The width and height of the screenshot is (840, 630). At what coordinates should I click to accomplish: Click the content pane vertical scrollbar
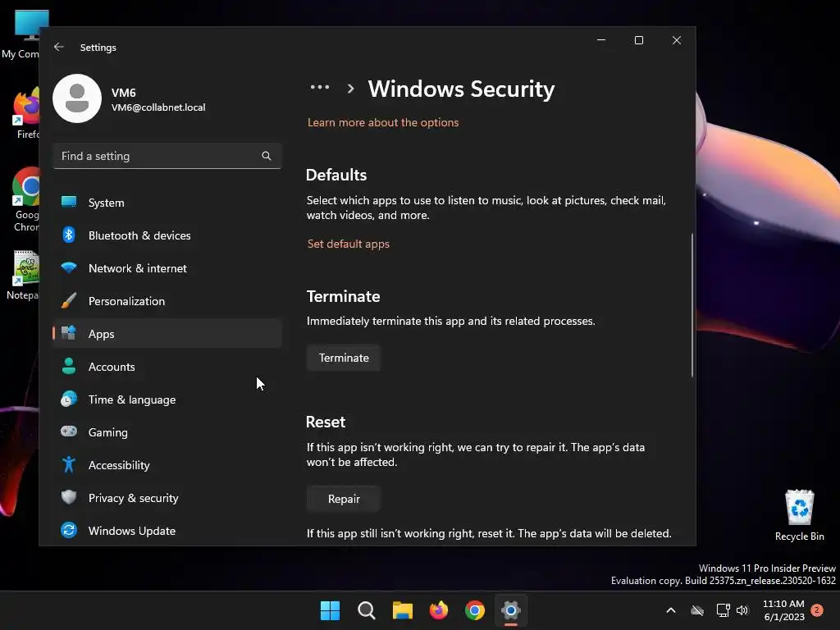point(692,305)
